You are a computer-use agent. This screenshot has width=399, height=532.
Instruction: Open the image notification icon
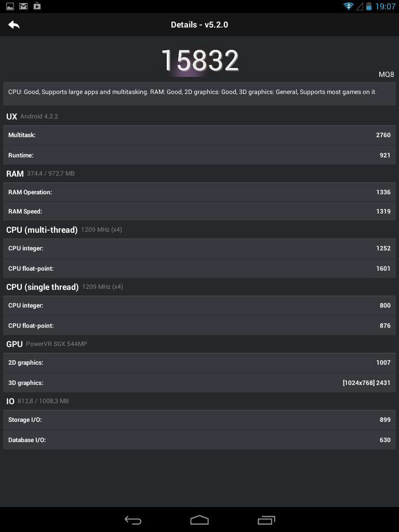pos(10,6)
